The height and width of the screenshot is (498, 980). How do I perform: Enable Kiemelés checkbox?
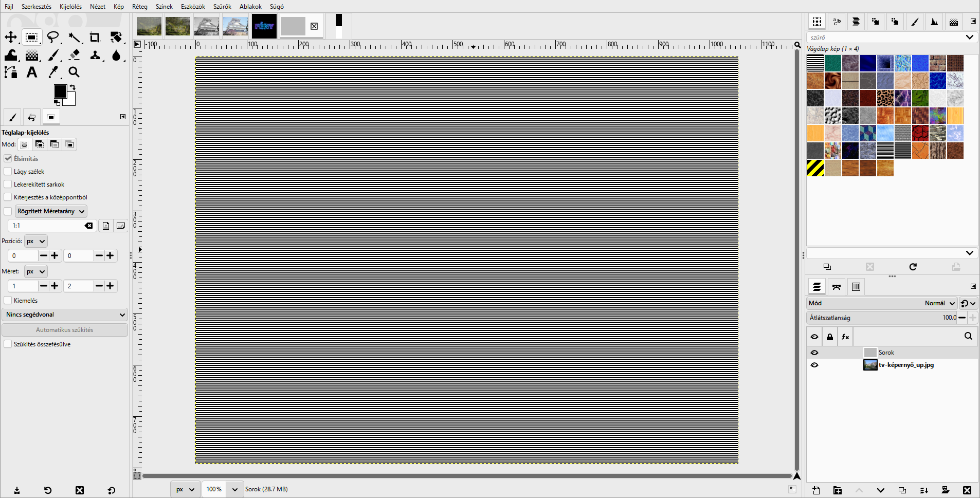[8, 300]
